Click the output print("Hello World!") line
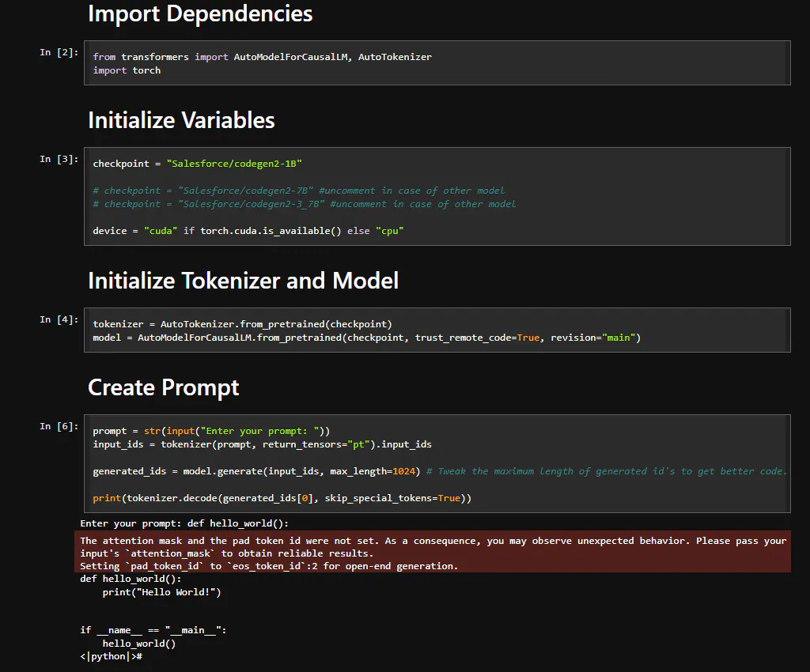This screenshot has height=672, width=810. 161,592
